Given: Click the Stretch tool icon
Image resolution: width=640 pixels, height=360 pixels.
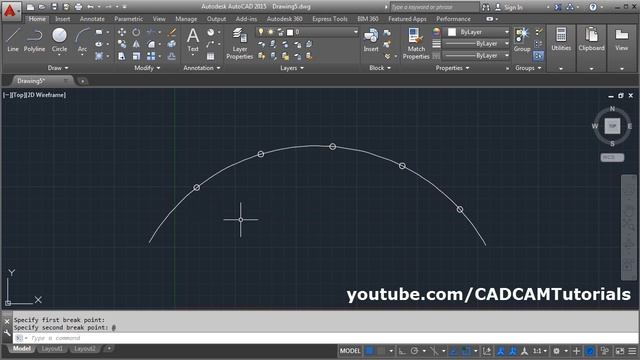Looking at the screenshot, I should 122,56.
